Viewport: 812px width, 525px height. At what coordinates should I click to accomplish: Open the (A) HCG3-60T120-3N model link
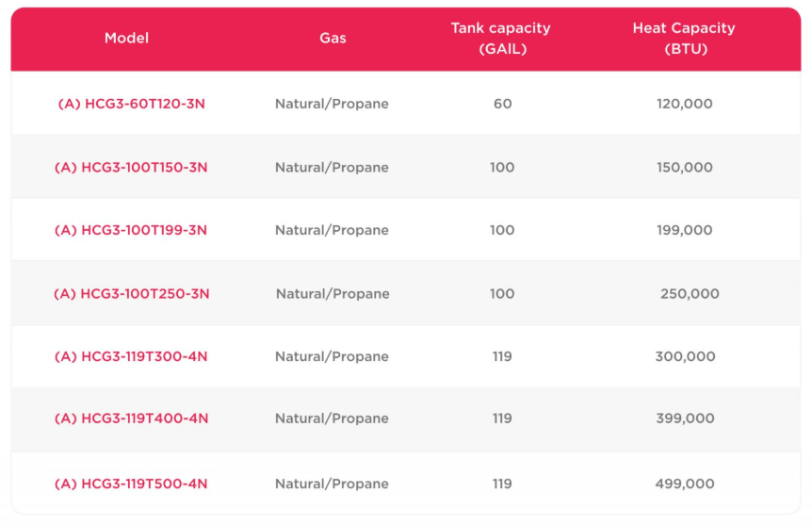[x=131, y=104]
